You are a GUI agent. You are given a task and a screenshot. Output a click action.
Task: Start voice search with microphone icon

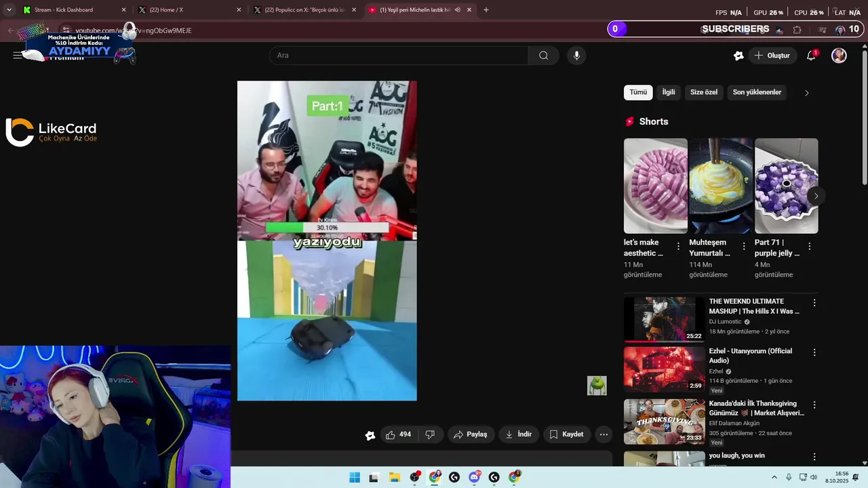(x=576, y=56)
